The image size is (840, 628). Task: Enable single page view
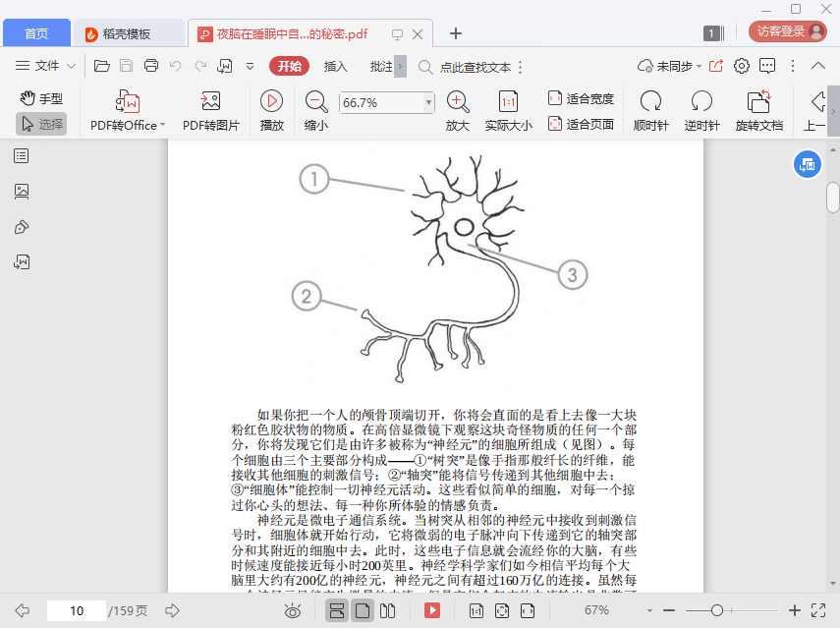click(x=363, y=610)
